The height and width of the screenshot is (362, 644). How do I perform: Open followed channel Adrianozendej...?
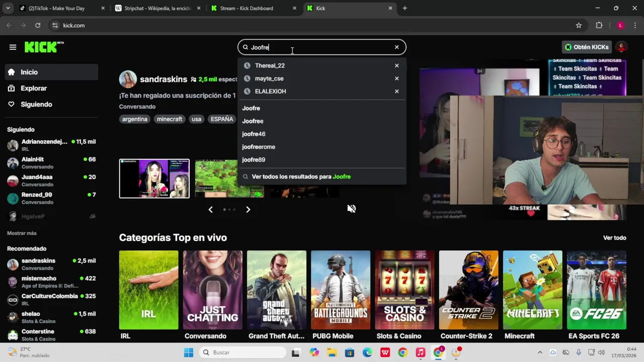(x=51, y=145)
